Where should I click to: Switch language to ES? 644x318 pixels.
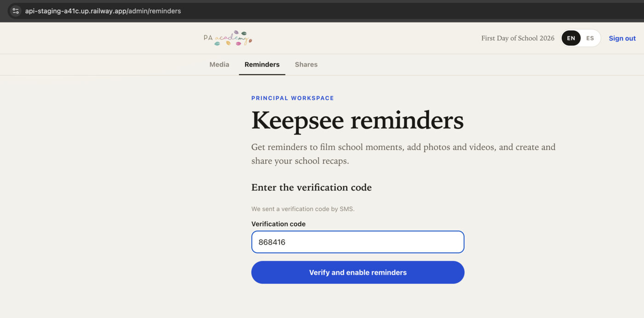pos(590,38)
